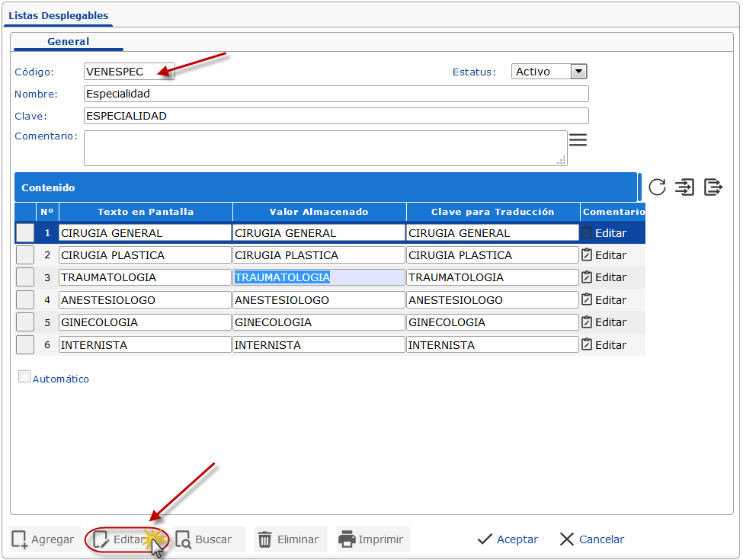
Task: Click Cancelar to discard changes
Action: (591, 539)
